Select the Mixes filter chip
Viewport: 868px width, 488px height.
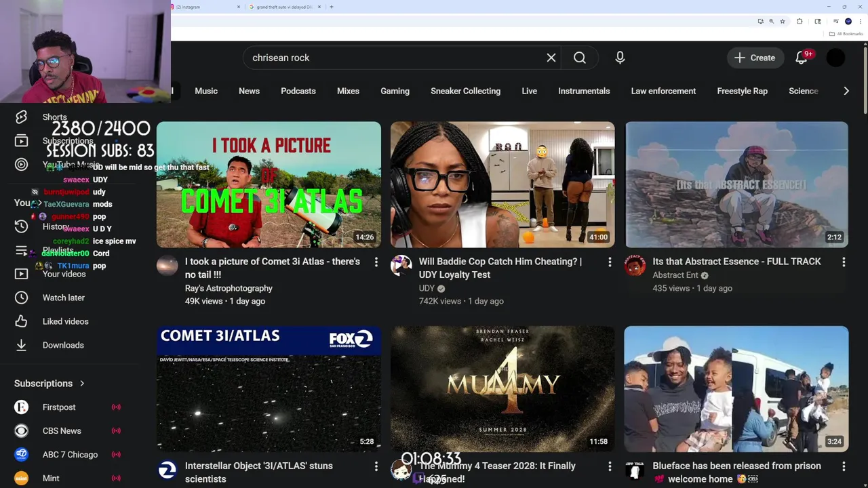[x=348, y=91]
